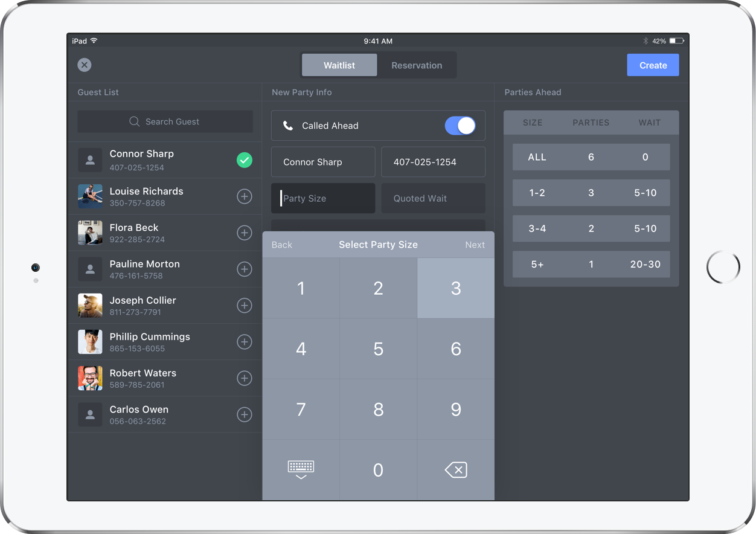Switch to the Reservation tab
756x534 pixels.
point(417,65)
